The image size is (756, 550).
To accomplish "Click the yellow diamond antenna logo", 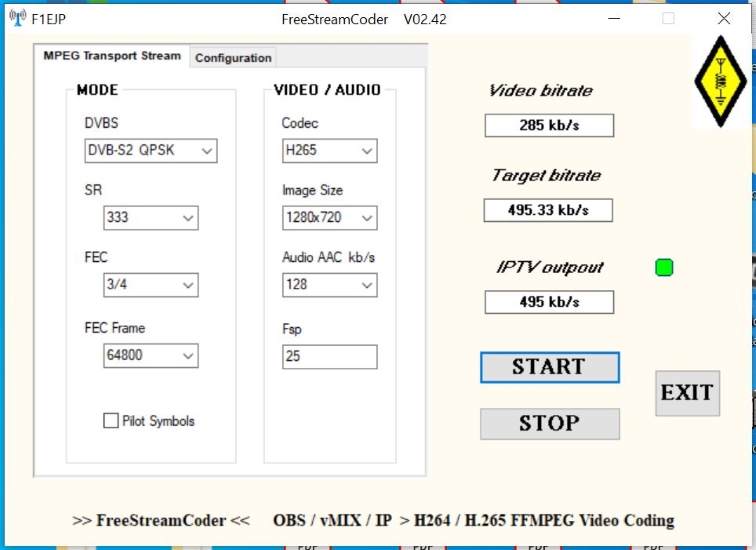I will (720, 81).
